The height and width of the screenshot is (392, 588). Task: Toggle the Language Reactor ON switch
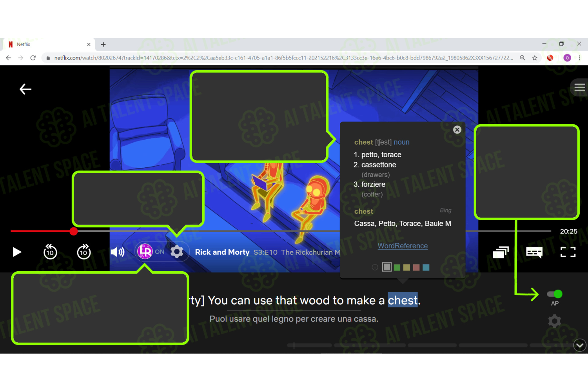tap(151, 252)
